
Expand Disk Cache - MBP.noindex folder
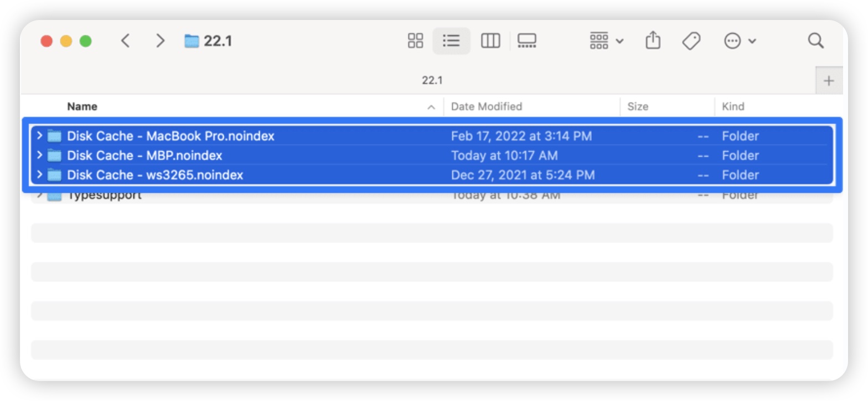(39, 155)
